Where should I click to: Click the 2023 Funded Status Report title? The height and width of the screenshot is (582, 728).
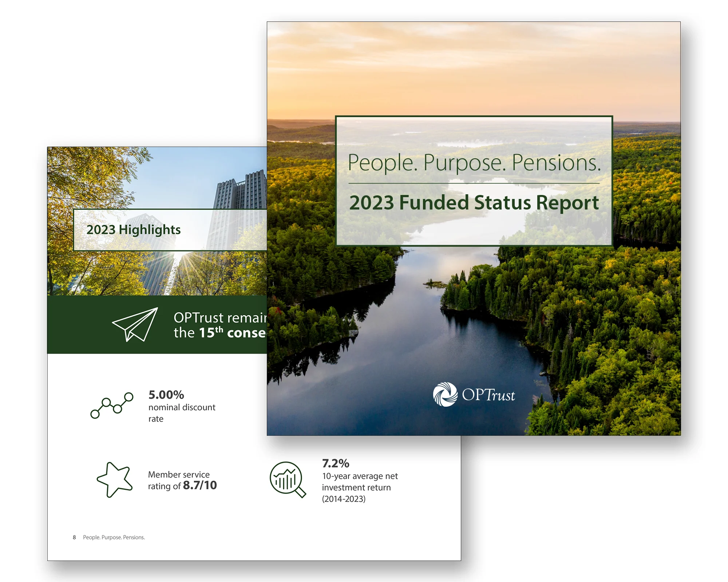(x=474, y=203)
